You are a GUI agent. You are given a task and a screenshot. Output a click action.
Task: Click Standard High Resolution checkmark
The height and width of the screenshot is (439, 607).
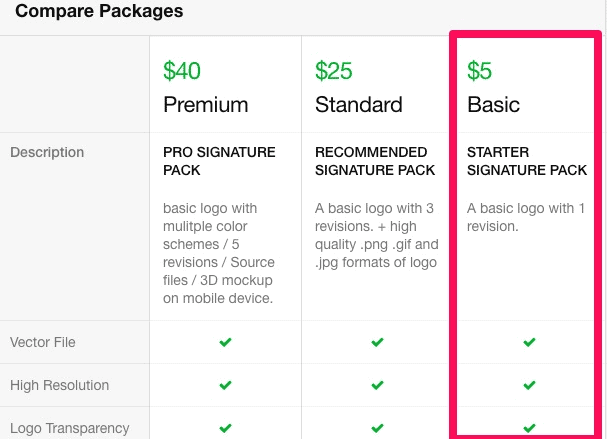point(377,385)
